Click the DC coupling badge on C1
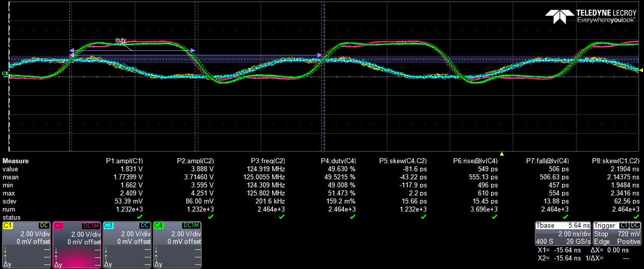 [44, 226]
